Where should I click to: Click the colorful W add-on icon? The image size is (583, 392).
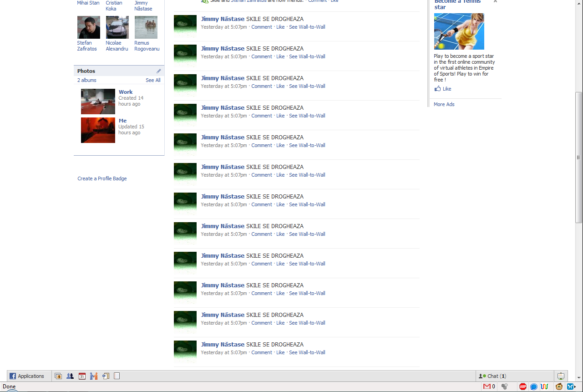pos(544,387)
